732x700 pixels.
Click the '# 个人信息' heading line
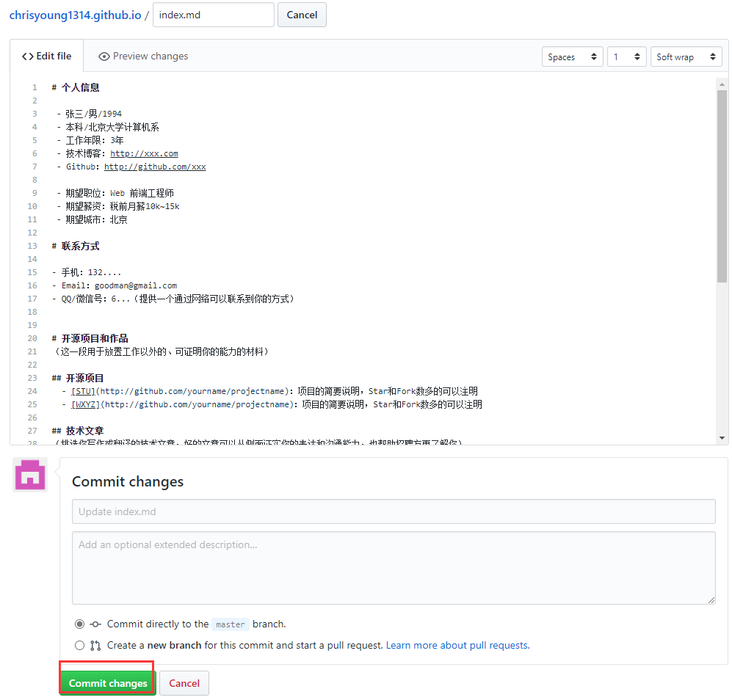[76, 87]
